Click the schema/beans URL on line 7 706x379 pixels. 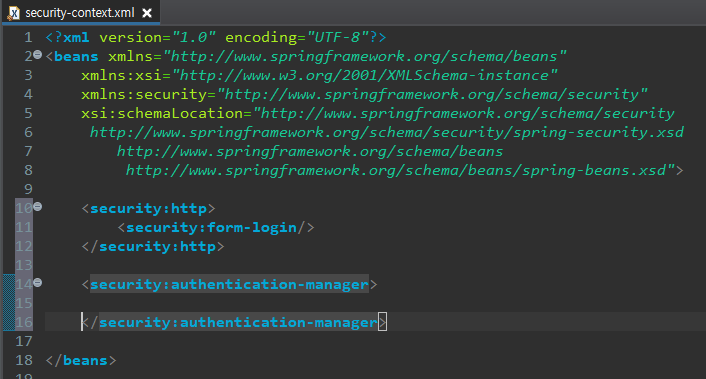[x=310, y=152]
